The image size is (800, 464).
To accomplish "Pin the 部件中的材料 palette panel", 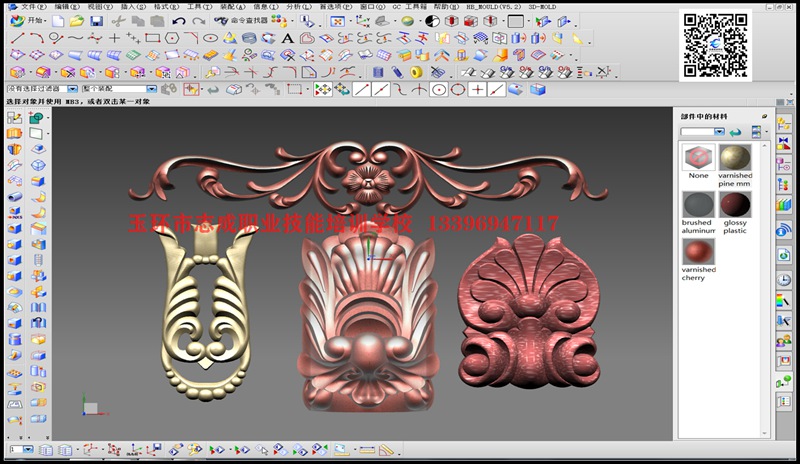I will (764, 116).
